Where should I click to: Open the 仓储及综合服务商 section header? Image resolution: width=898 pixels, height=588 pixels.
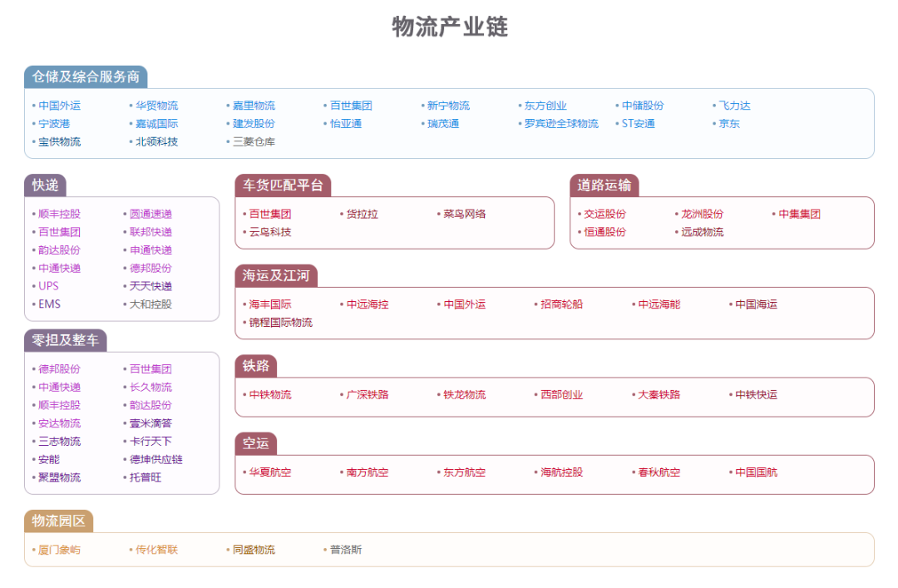(x=87, y=76)
